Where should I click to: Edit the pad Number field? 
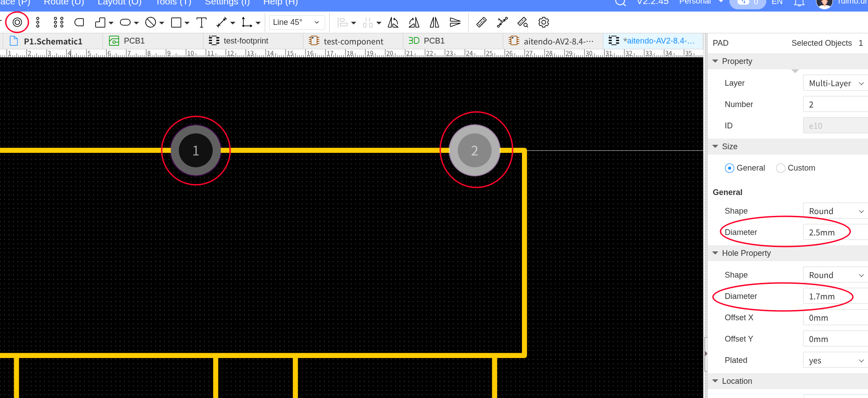[836, 104]
